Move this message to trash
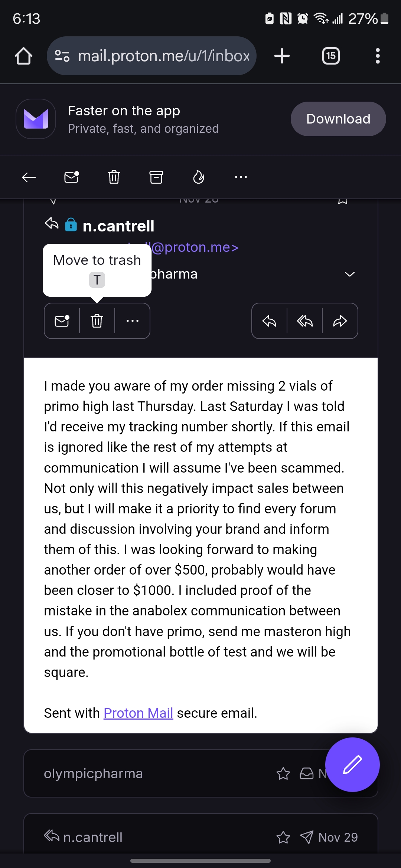This screenshot has width=401, height=868. pos(97,321)
